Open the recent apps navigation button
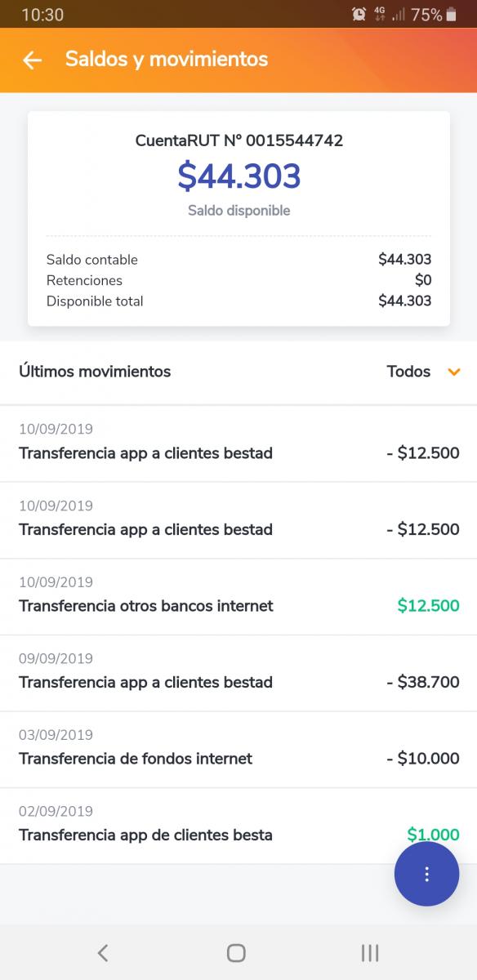Viewport: 477px width, 980px height. (369, 952)
